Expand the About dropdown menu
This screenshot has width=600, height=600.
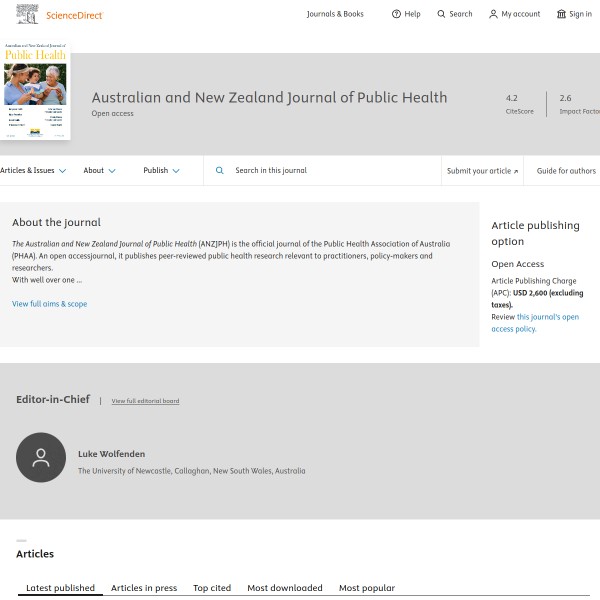[99, 171]
